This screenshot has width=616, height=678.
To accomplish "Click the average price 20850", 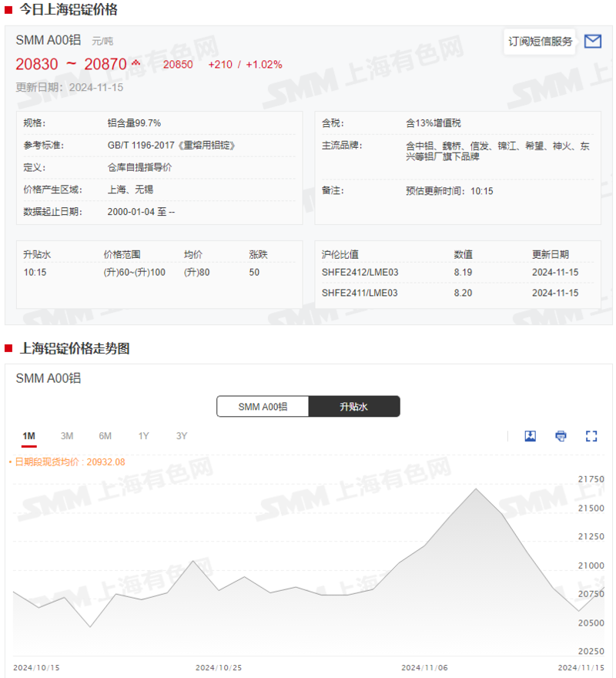I will (x=178, y=65).
